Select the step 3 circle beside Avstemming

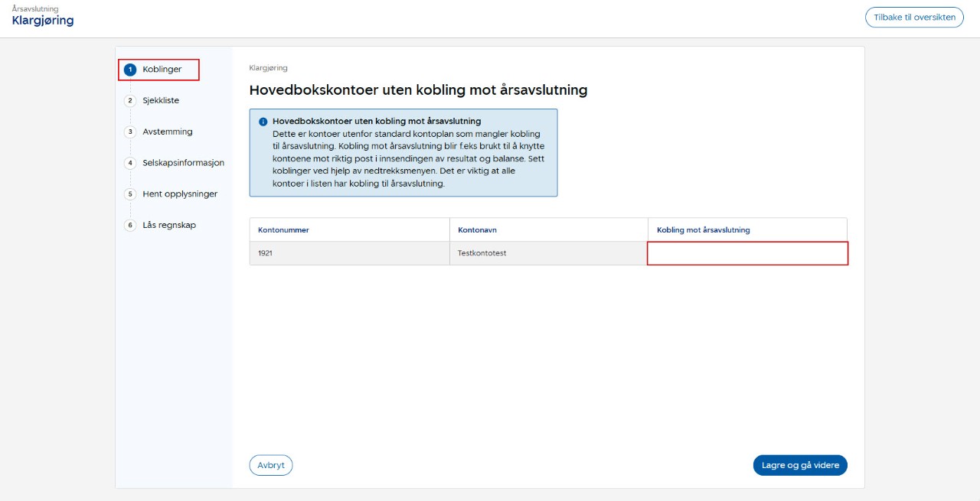pyautogui.click(x=130, y=132)
